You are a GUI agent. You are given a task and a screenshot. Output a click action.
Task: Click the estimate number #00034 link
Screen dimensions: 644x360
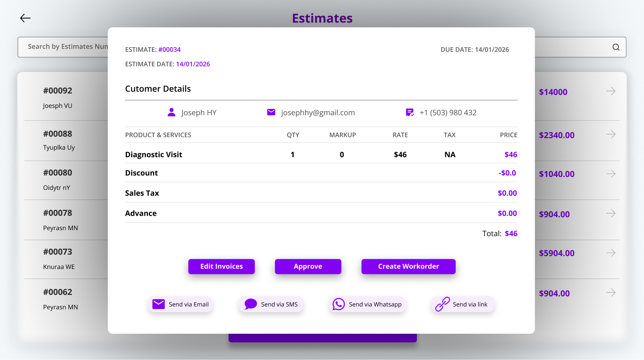pos(169,50)
